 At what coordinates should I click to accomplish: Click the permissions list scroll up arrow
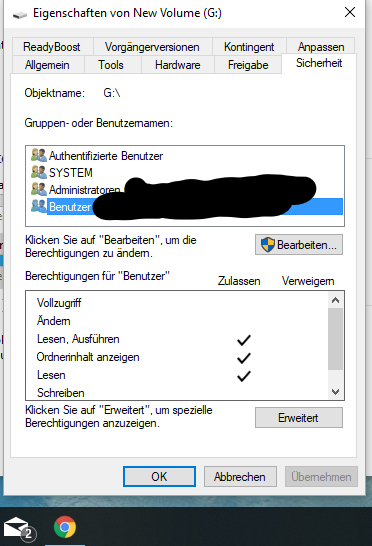tap(335, 300)
